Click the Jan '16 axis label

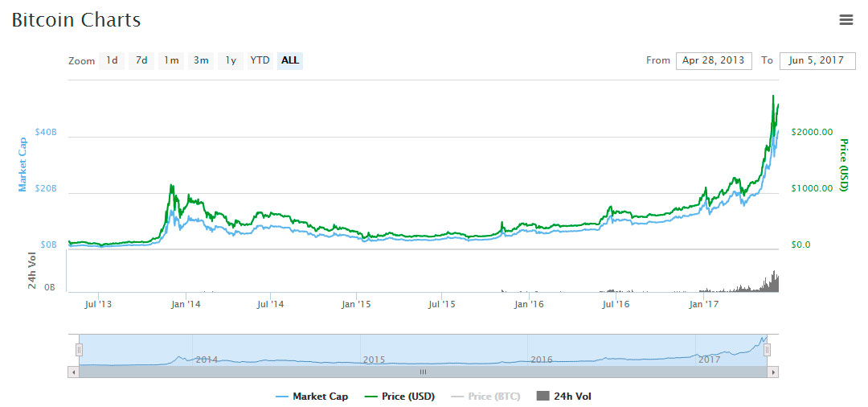click(530, 303)
